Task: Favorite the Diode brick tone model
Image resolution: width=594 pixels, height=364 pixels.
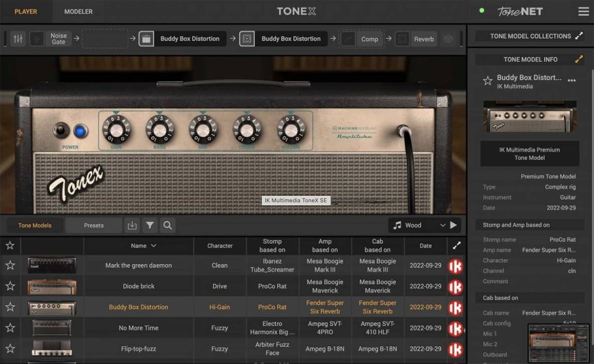Action: [10, 286]
